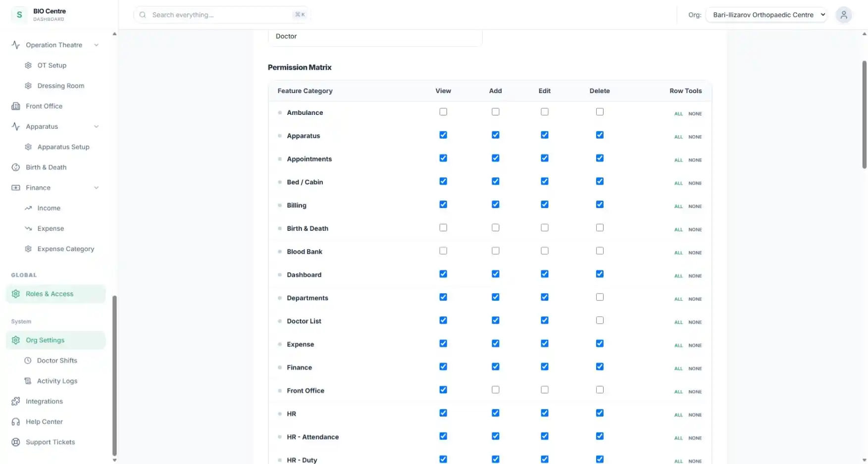Click ALL for the Blood Bank row
This screenshot has width=868, height=464.
click(678, 253)
